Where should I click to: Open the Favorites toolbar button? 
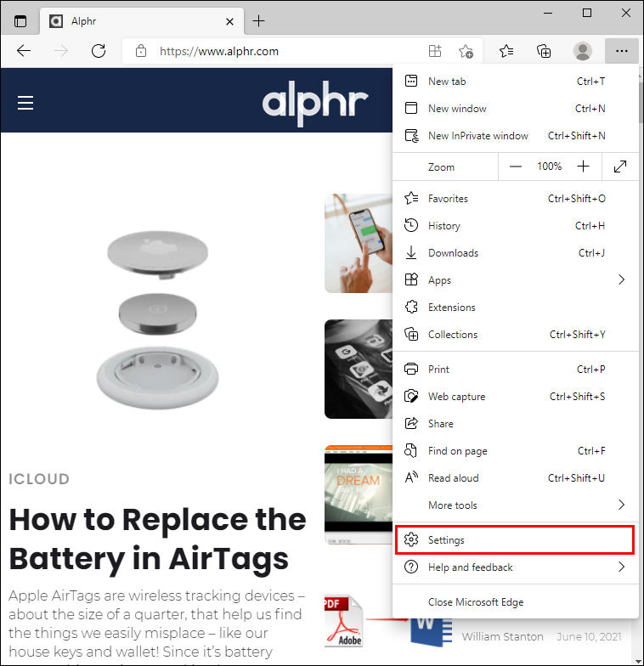click(506, 51)
